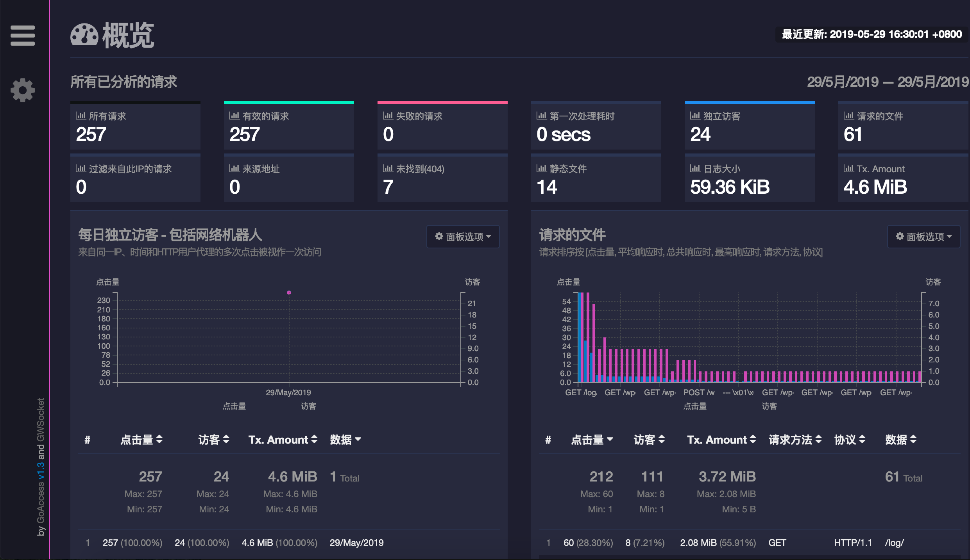Click the tallest bar in requested files chart
970x560 pixels.
point(580,337)
